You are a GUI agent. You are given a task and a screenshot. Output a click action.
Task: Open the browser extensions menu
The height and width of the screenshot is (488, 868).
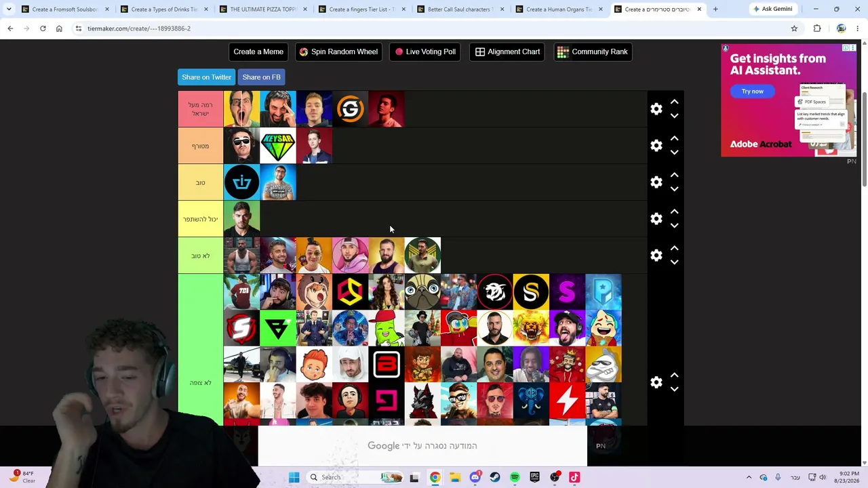point(817,28)
